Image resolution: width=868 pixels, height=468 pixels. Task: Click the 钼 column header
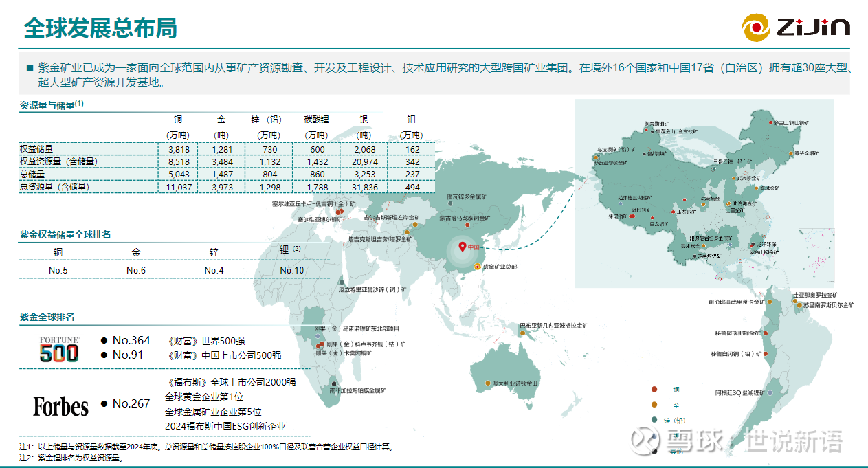pyautogui.click(x=411, y=120)
